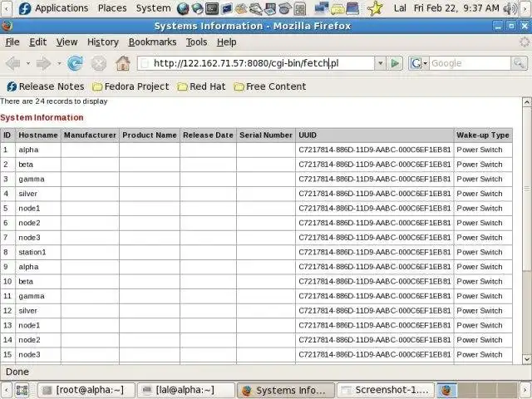
Task: Click the show desktop icon in bottom panel
Action: tap(22, 390)
